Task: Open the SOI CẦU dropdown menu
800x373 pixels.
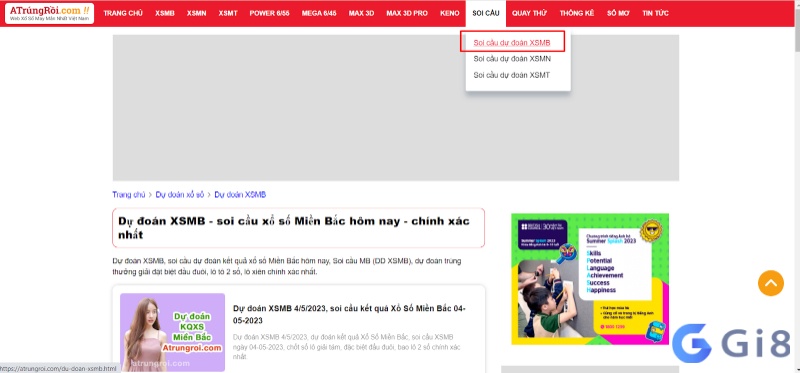Action: coord(486,13)
